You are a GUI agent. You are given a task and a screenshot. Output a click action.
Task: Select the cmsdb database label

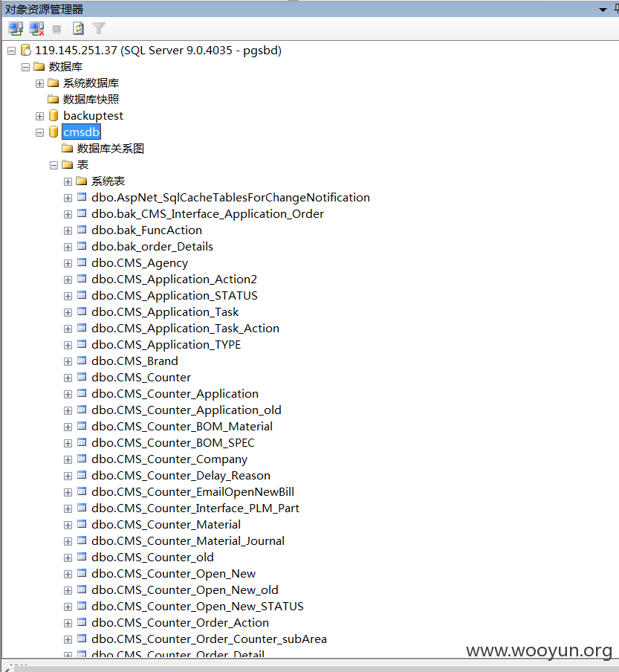pyautogui.click(x=82, y=132)
